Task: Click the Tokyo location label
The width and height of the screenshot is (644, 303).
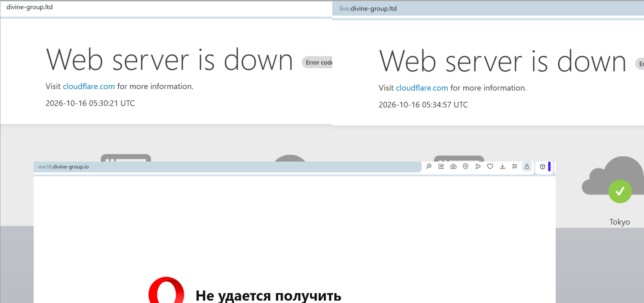Action: (620, 222)
